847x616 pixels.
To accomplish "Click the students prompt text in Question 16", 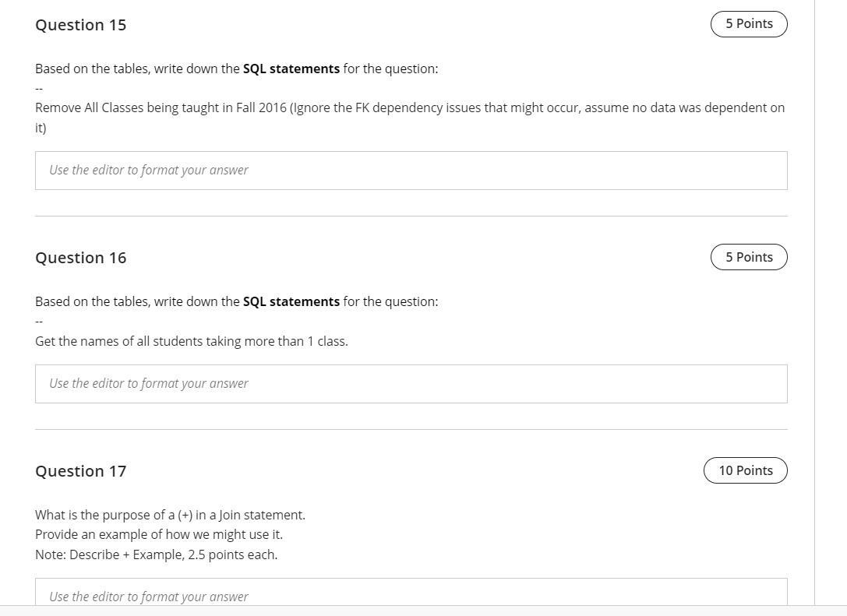I will [191, 341].
